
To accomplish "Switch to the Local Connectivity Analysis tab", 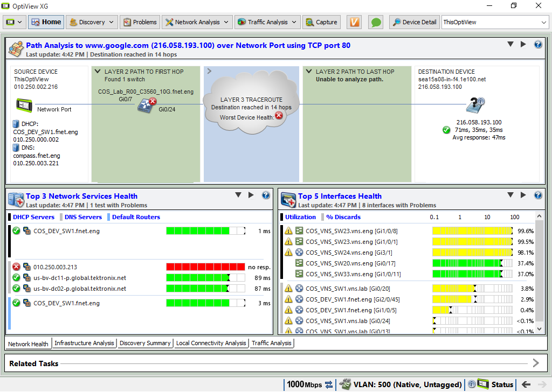I will tap(211, 343).
